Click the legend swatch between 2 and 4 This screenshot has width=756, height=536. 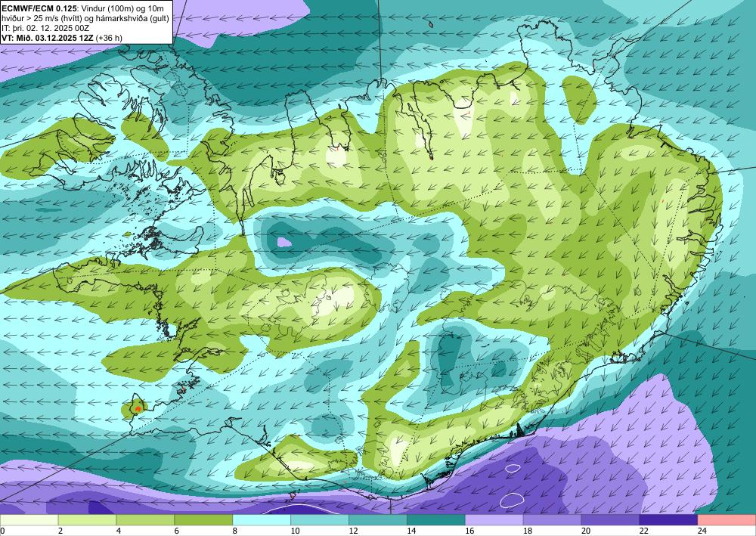coord(87,520)
